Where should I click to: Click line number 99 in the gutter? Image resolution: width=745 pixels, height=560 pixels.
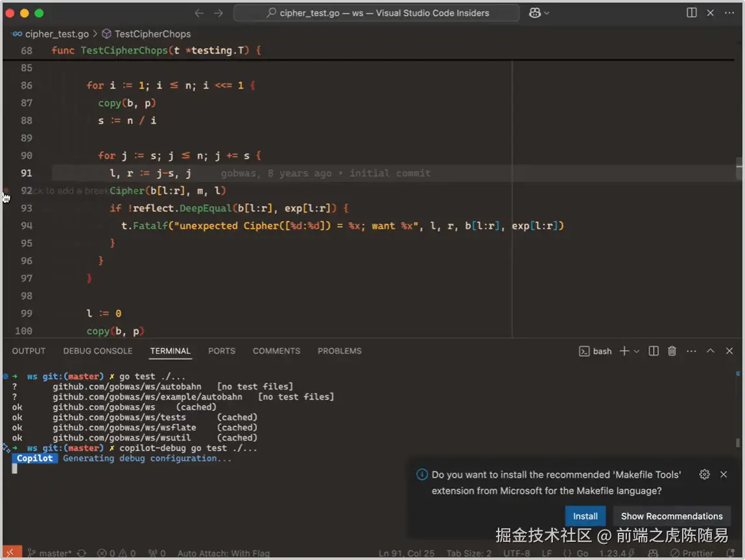(26, 313)
